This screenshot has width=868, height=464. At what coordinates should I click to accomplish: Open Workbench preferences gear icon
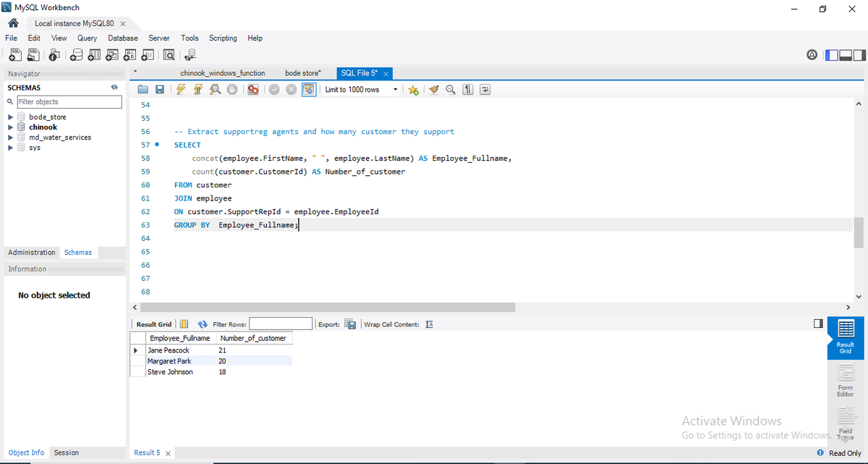812,55
